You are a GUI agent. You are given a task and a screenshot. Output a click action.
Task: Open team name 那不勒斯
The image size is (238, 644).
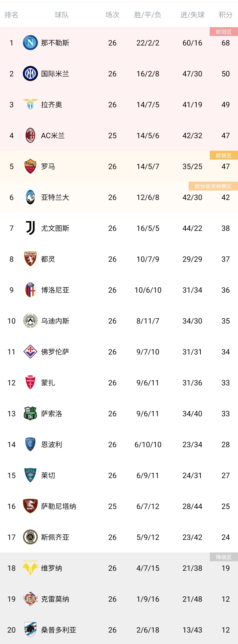[55, 43]
